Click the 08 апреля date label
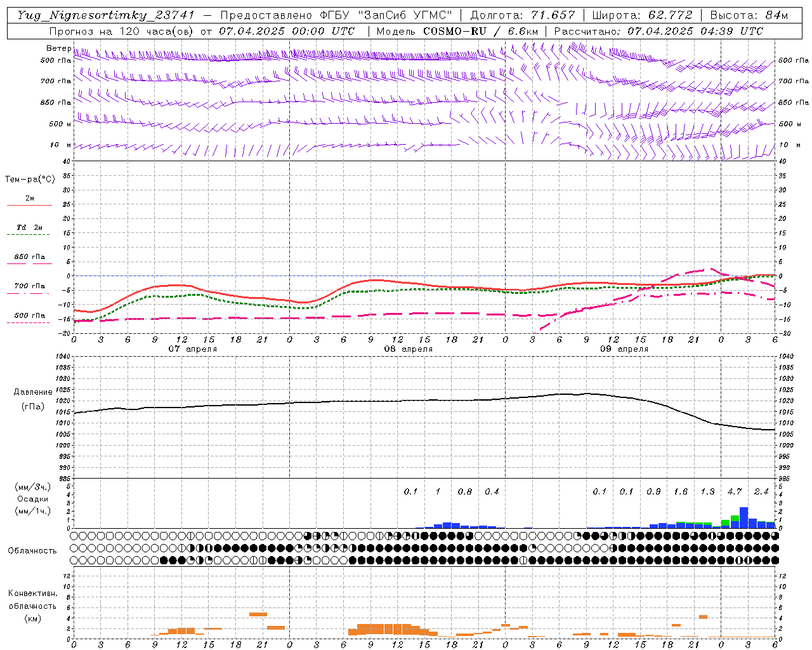The image size is (812, 650). click(x=408, y=348)
